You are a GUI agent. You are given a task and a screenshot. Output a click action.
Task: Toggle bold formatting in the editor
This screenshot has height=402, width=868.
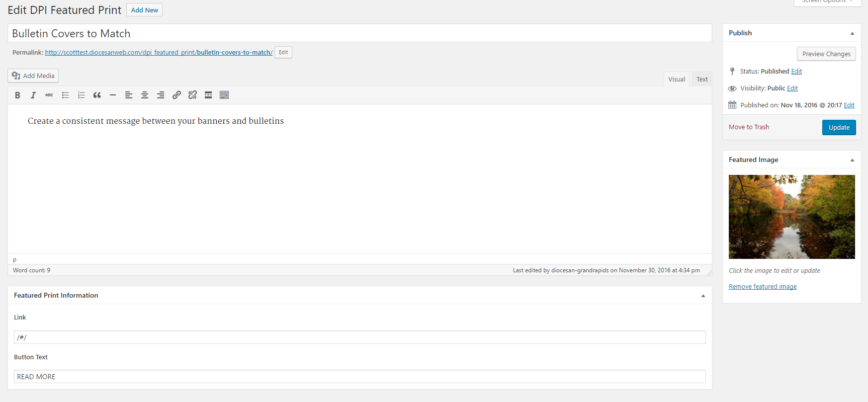point(17,95)
